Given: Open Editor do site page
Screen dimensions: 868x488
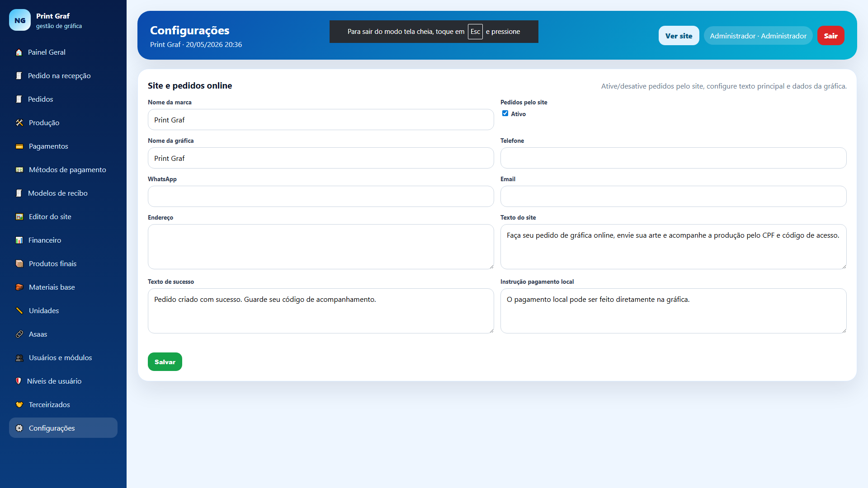Looking at the screenshot, I should (x=63, y=217).
